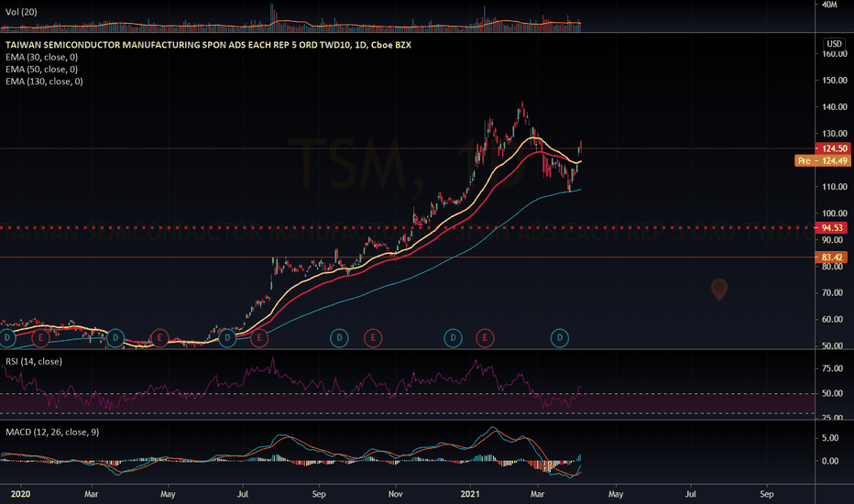Image resolution: width=854 pixels, height=504 pixels.
Task: Click the 40M volume axis value
Action: coord(829,5)
